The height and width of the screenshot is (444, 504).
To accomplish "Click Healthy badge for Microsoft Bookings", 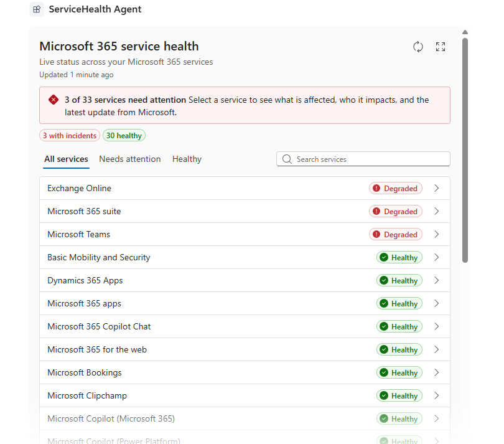I will click(399, 372).
